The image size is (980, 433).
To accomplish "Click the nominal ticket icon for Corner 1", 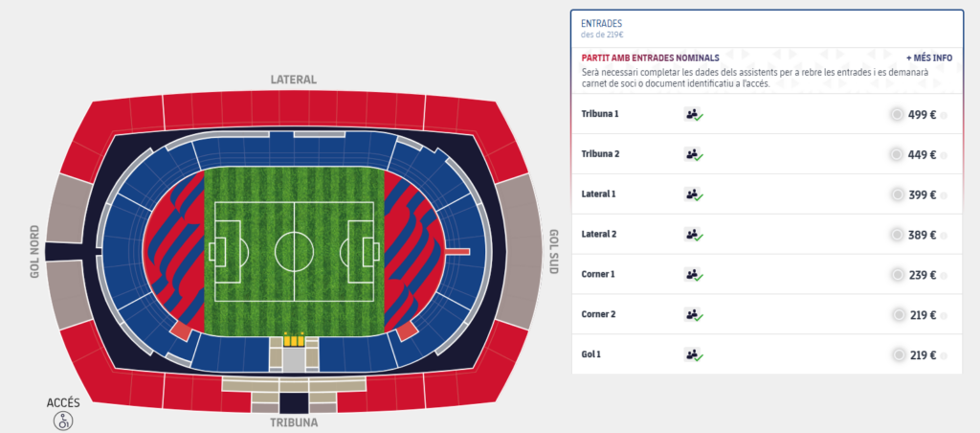I will 693,275.
